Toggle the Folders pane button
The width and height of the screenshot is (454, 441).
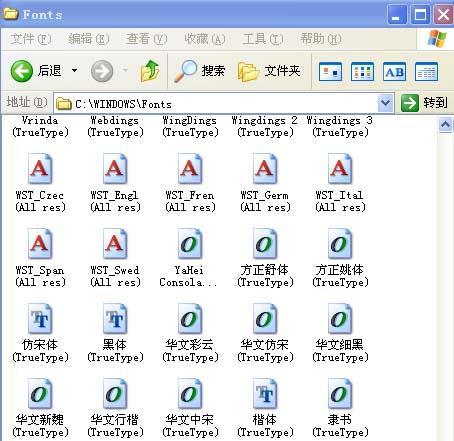(269, 71)
